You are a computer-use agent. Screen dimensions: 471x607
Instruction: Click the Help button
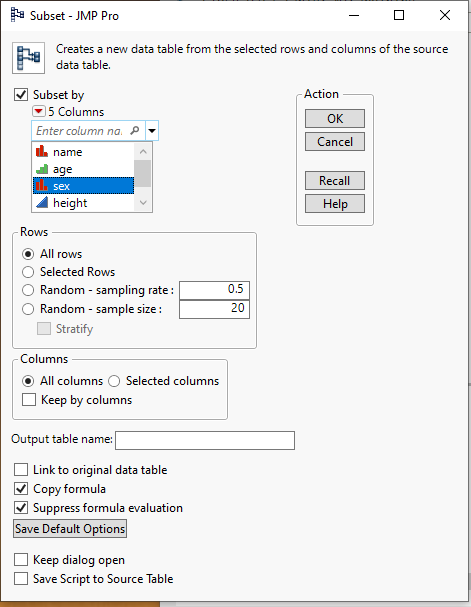tap(335, 204)
